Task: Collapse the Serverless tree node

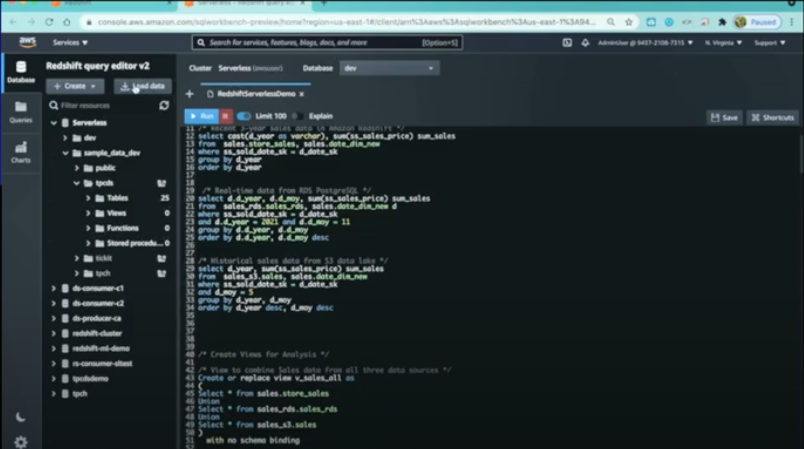Action: 54,123
